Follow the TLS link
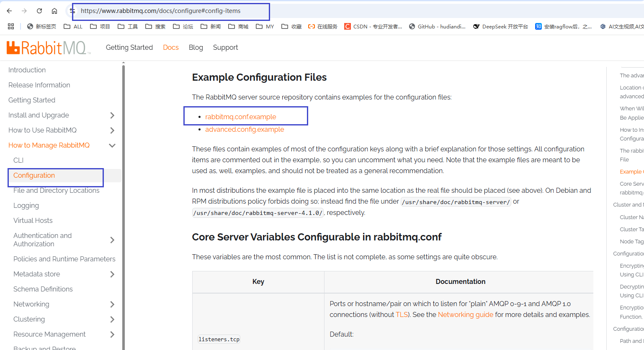 click(x=401, y=314)
